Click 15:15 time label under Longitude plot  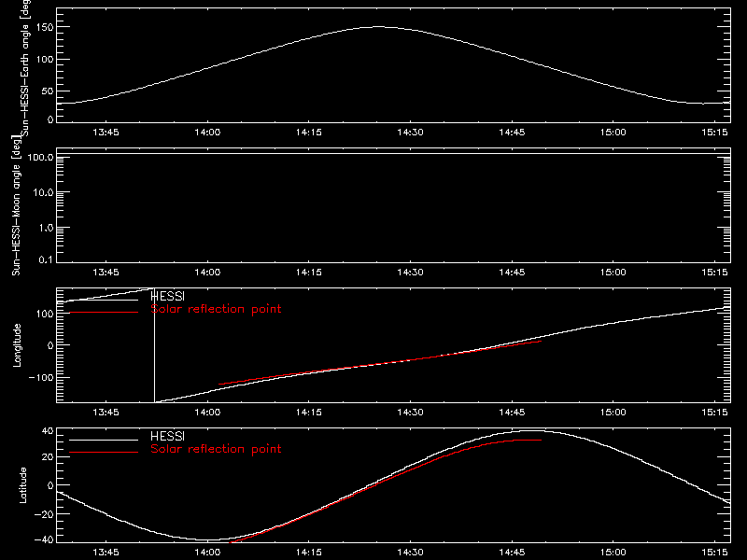[714, 413]
